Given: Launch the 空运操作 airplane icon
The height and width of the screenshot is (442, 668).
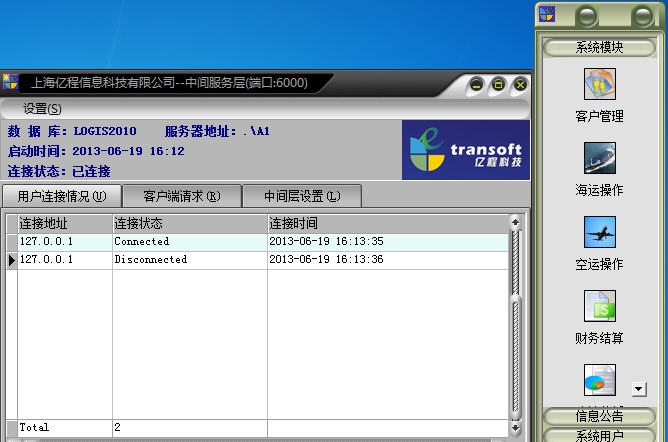Looking at the screenshot, I should click(599, 232).
